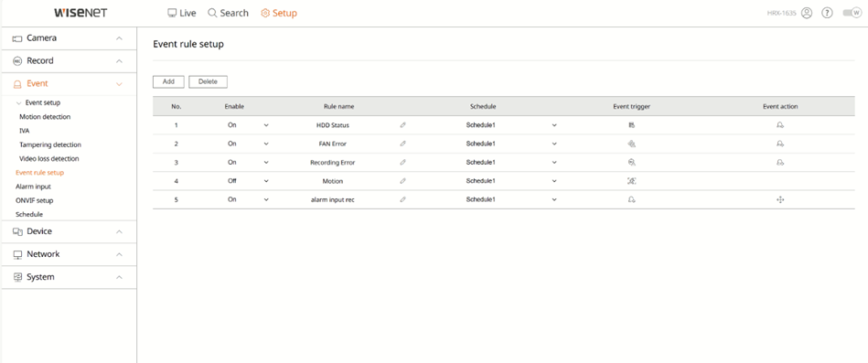Switch to the Live tab
Screen dimensions: 868x363
(x=182, y=13)
